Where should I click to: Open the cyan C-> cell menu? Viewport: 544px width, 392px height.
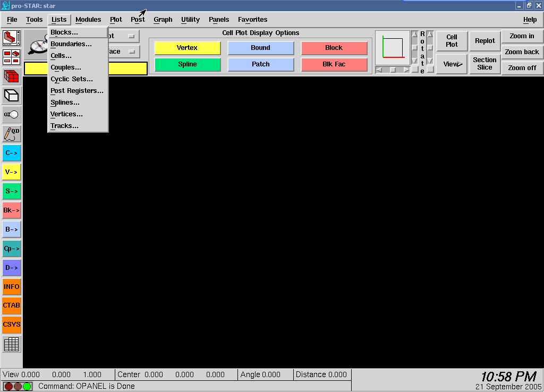(12, 153)
